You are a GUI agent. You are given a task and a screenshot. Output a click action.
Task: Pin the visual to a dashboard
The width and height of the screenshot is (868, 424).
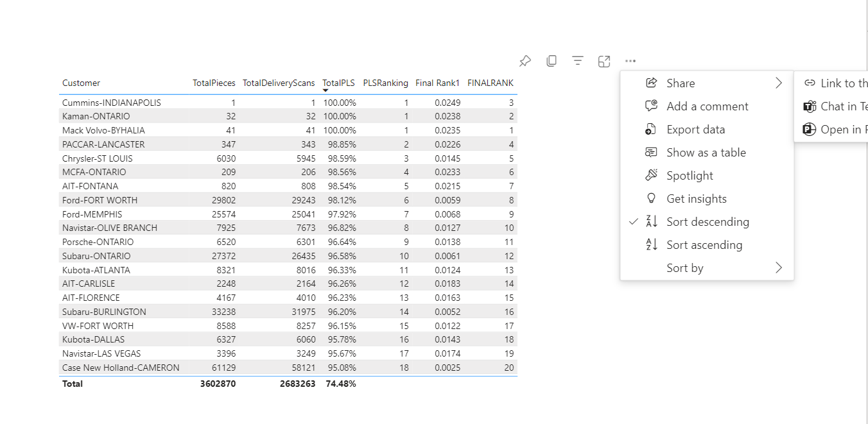pos(525,61)
